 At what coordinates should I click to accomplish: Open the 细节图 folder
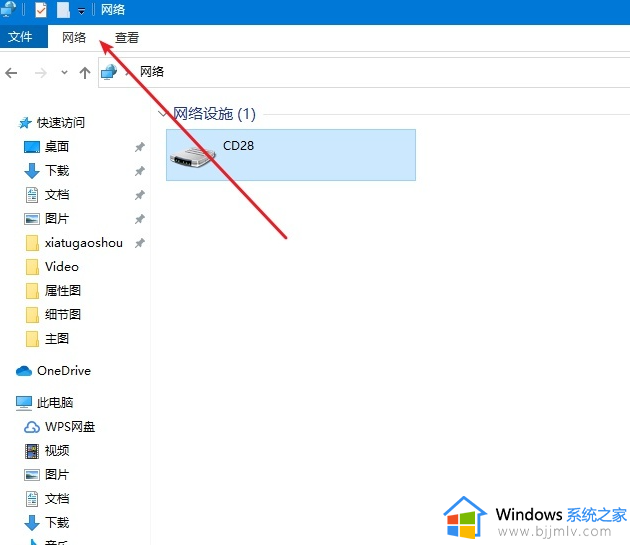(63, 315)
